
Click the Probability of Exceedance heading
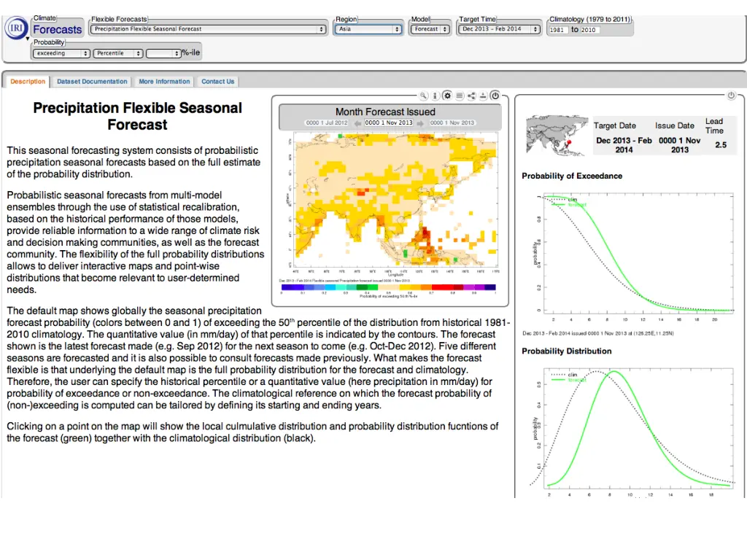(572, 176)
